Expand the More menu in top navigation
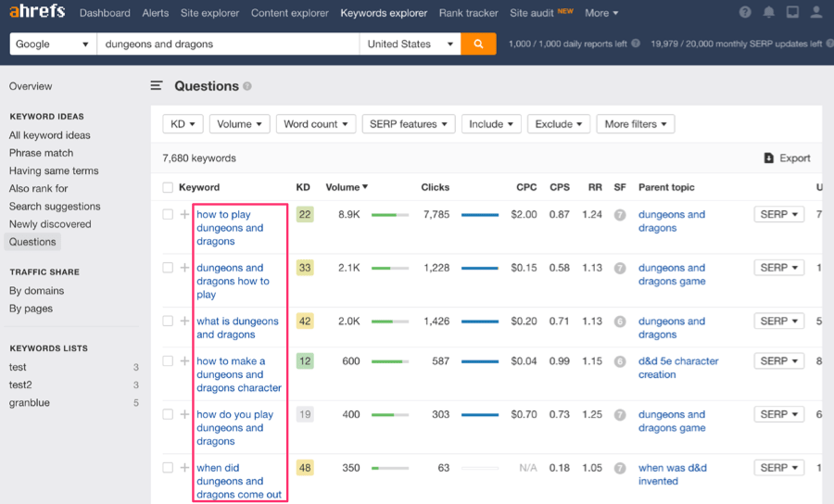 pos(601,13)
